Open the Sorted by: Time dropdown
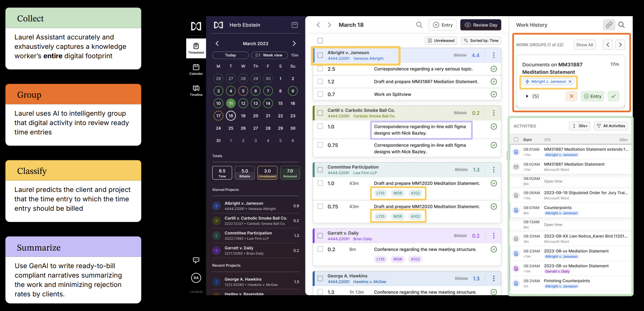Image resolution: width=644 pixels, height=311 pixels. [481, 41]
